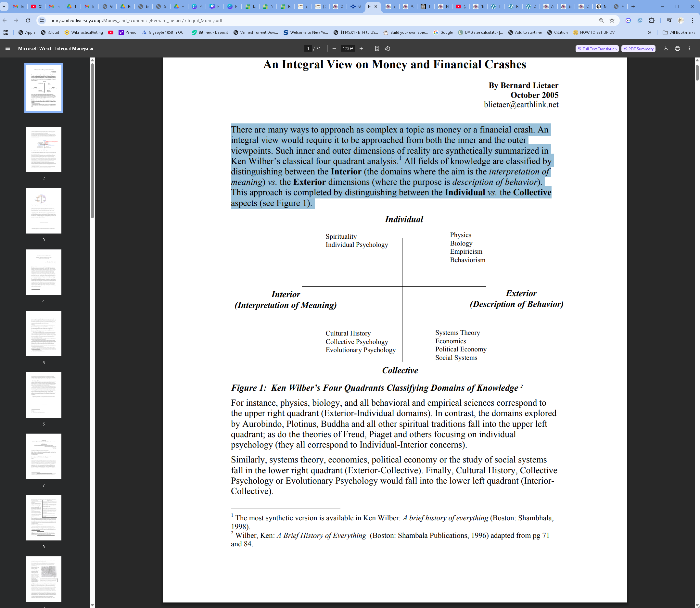Open the Build your own Ethereum bookmark
This screenshot has height=608, width=700.
pyautogui.click(x=405, y=32)
